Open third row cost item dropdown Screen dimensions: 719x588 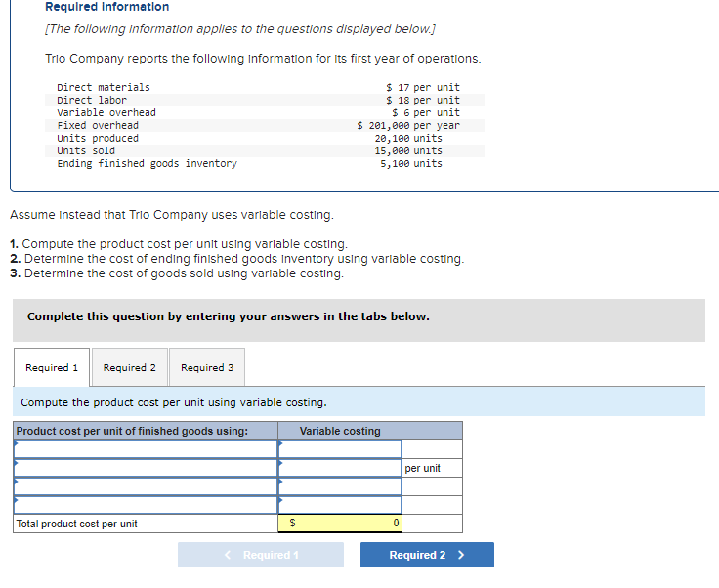pyautogui.click(x=146, y=486)
